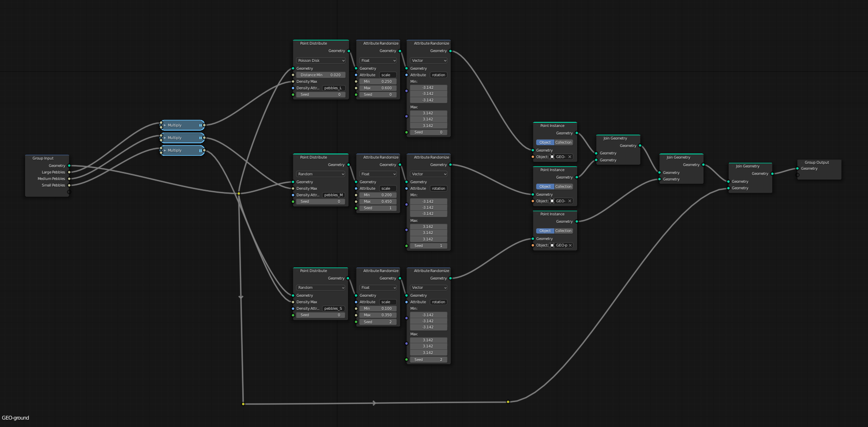Click the X icon in middle Point Instance object field
The width and height of the screenshot is (868, 427).
pyautogui.click(x=570, y=201)
